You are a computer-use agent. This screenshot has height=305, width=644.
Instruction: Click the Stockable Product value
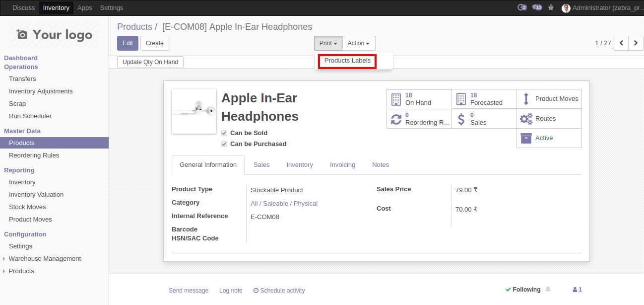click(x=277, y=190)
